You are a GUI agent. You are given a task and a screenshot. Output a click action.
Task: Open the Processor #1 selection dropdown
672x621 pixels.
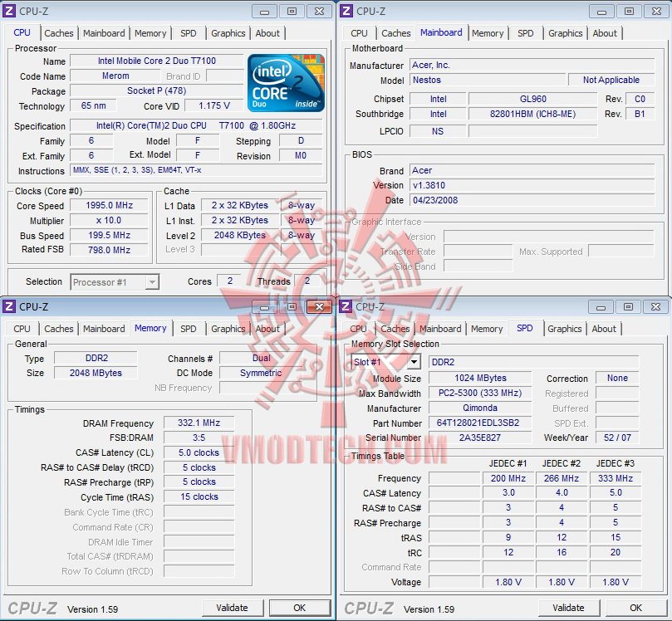pos(151,282)
